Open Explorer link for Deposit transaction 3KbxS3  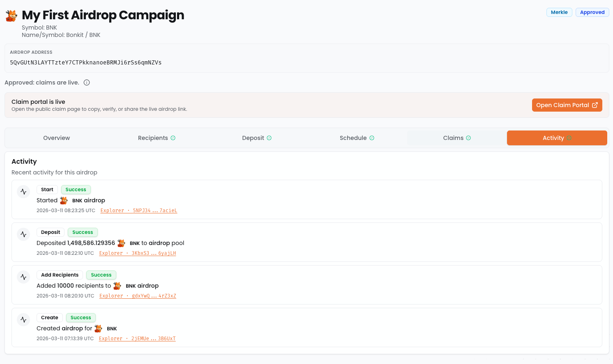point(138,253)
